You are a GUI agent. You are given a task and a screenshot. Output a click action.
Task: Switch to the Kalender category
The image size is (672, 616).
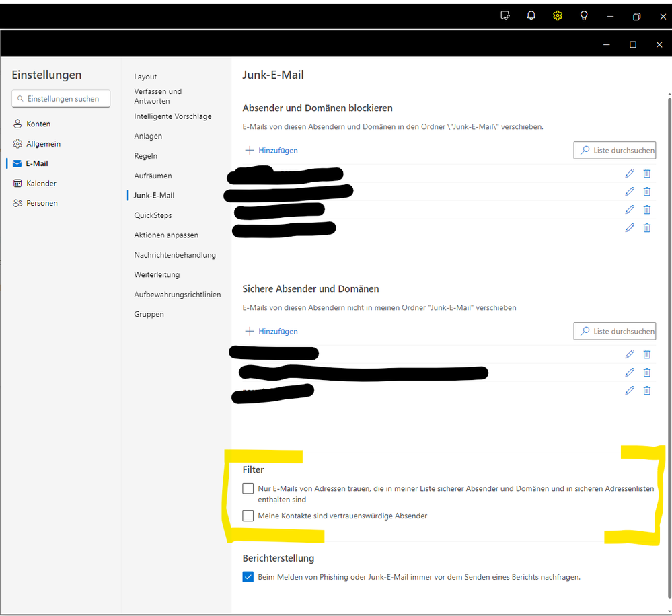(x=41, y=184)
